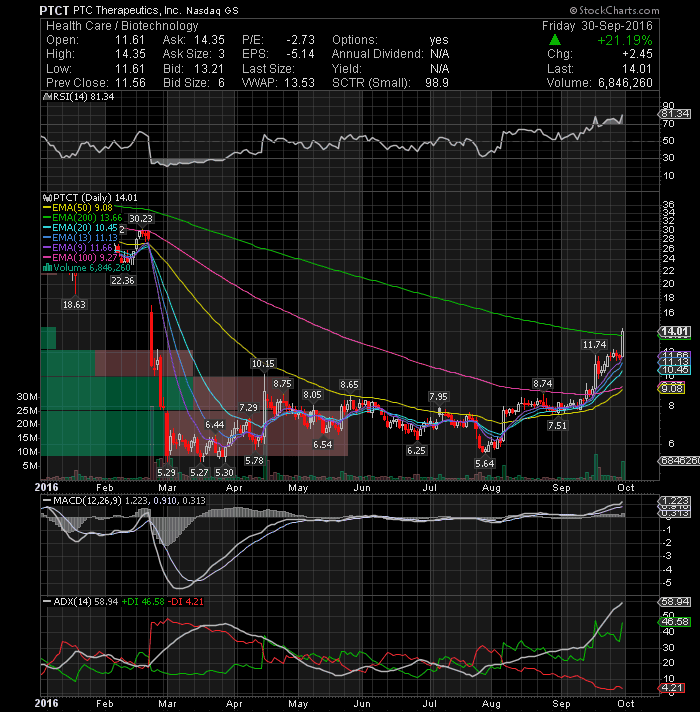
Task: Click the 5.64 August low annotation
Action: tap(485, 464)
